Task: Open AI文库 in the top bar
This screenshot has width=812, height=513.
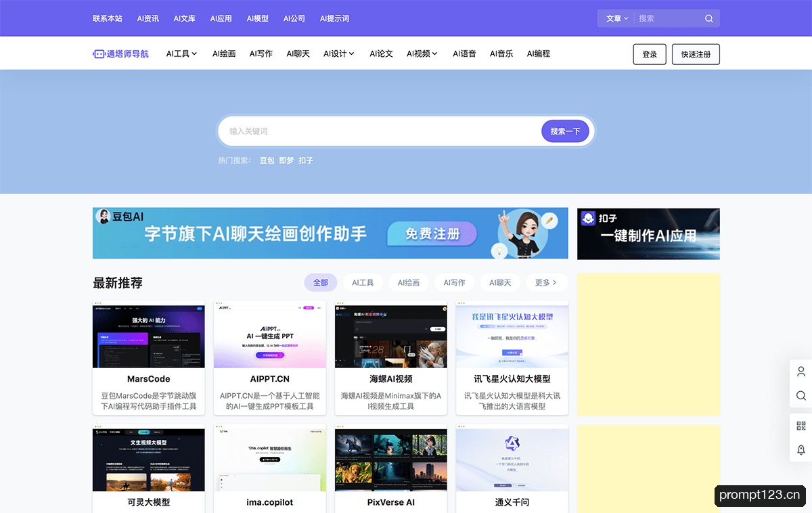Action: pos(184,18)
